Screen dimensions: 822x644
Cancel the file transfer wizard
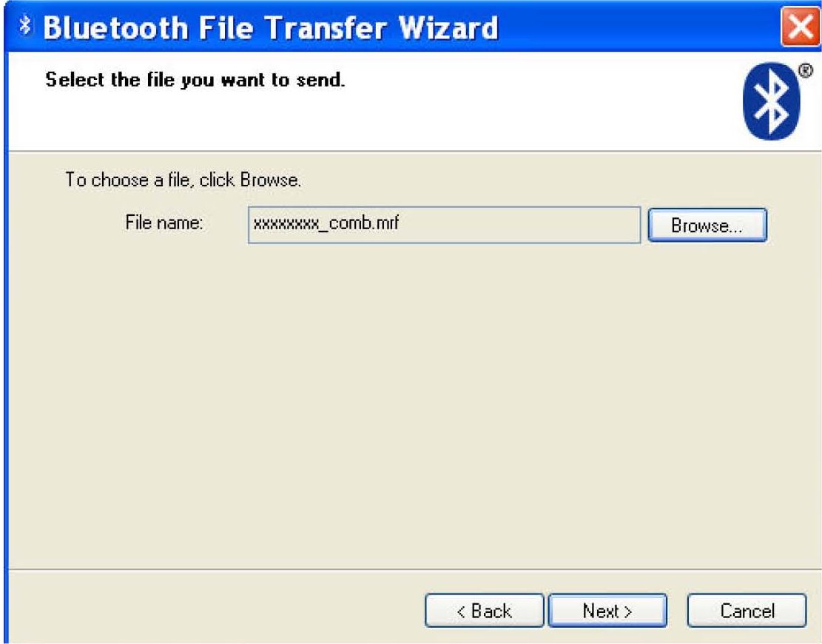747,611
